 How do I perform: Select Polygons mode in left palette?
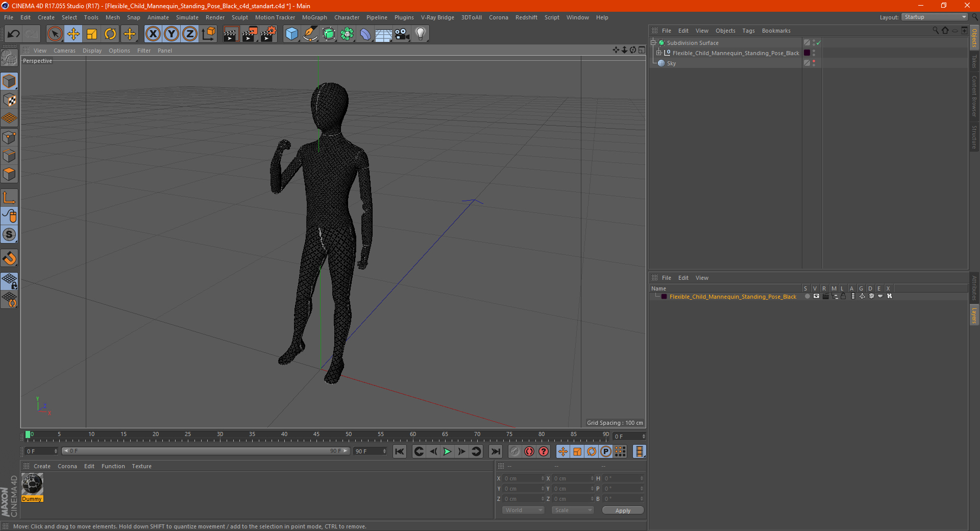coord(9,174)
